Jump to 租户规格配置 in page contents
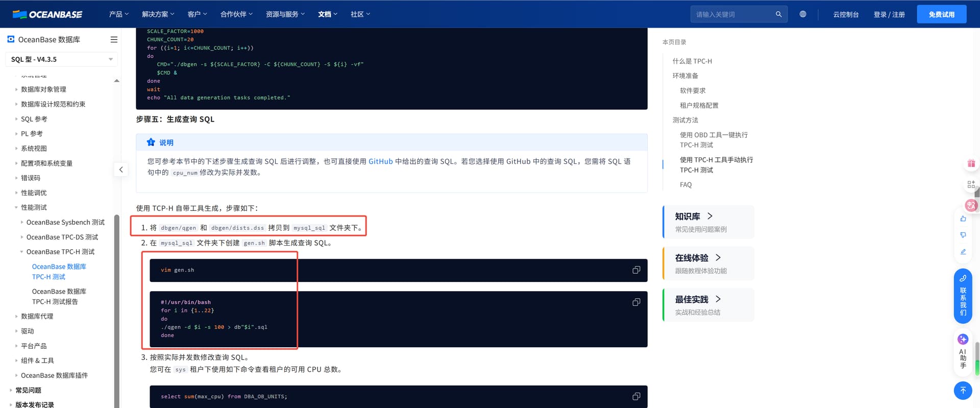The height and width of the screenshot is (408, 980). [x=699, y=106]
